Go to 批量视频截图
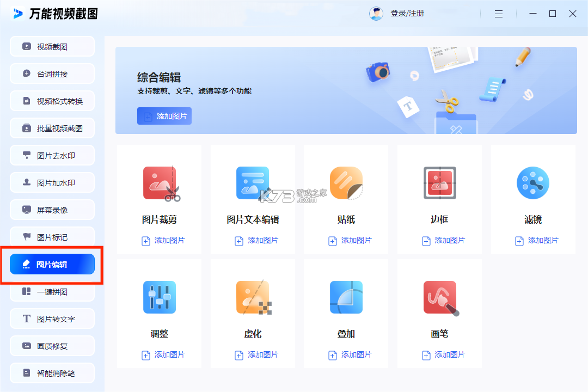Image resolution: width=588 pixels, height=392 pixels. pos(52,128)
